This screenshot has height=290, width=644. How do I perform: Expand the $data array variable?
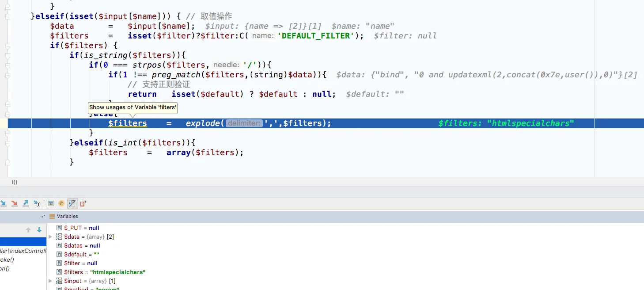[x=50, y=237]
